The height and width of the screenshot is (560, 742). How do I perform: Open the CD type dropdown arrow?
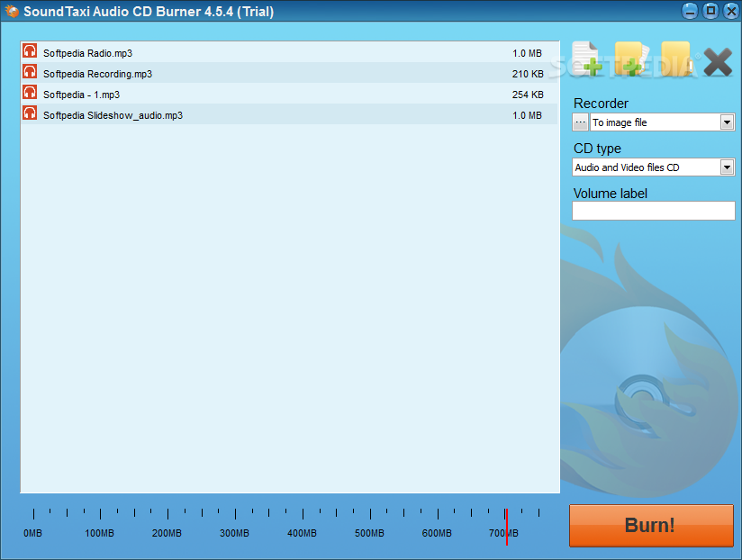click(727, 167)
